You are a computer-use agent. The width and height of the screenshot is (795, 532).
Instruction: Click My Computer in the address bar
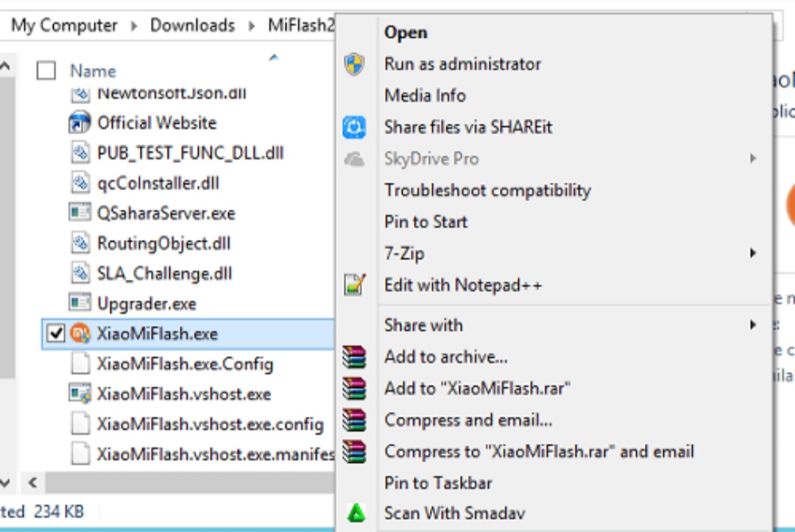pos(64,25)
